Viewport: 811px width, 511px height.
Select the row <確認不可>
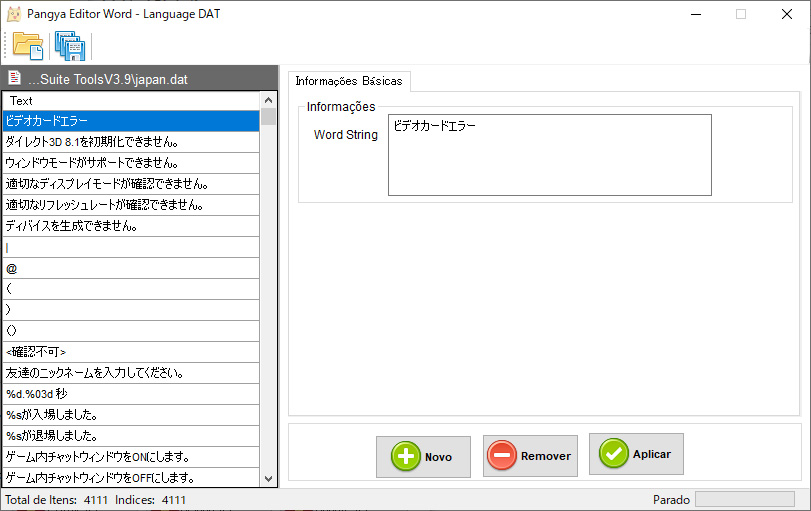pos(131,352)
